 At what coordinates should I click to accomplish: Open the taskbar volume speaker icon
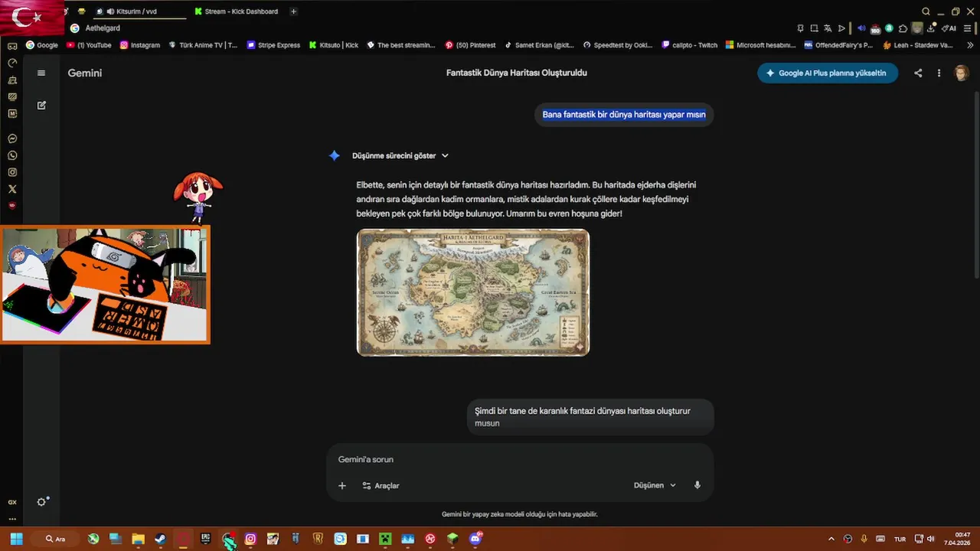pos(930,539)
